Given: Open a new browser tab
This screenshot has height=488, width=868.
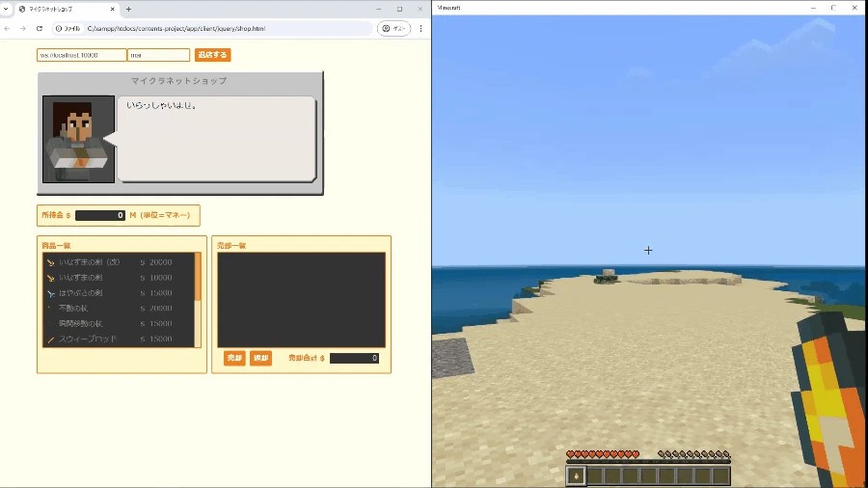Looking at the screenshot, I should click(128, 9).
